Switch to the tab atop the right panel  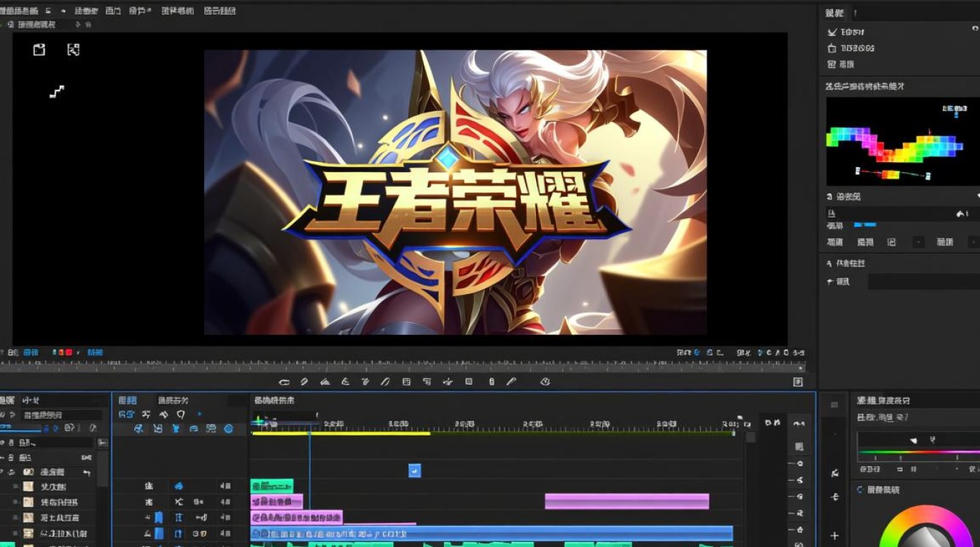(834, 13)
